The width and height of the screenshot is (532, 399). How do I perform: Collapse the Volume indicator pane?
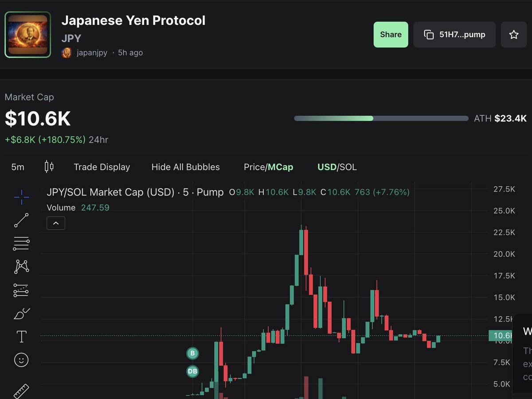click(56, 223)
